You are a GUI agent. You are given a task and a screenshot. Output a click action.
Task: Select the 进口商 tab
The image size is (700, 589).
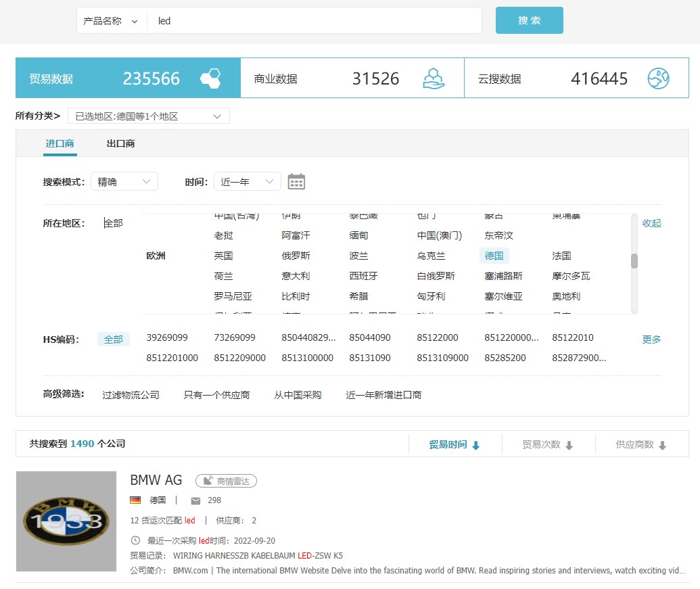tap(60, 143)
